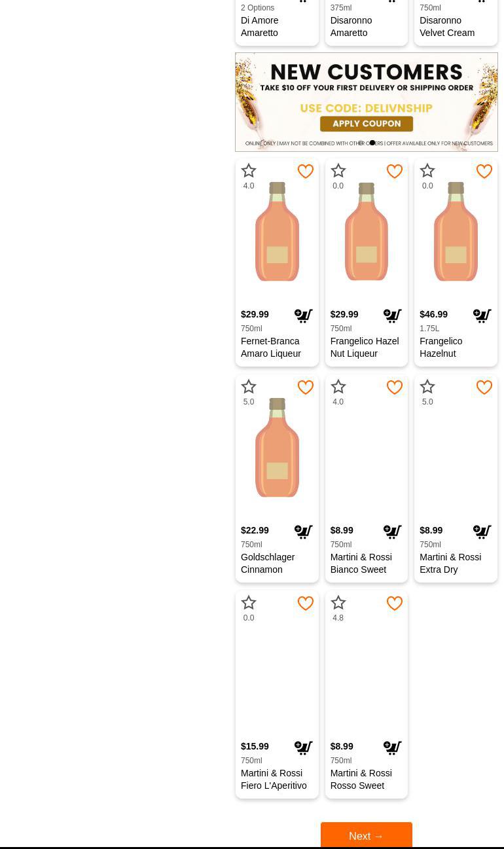Click star rating on Fernet-Branca Amaro
Screen dimensions: 504x849
tap(249, 172)
